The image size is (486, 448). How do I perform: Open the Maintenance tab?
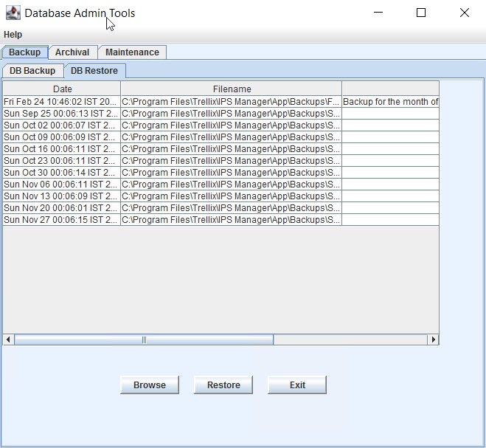pos(132,52)
